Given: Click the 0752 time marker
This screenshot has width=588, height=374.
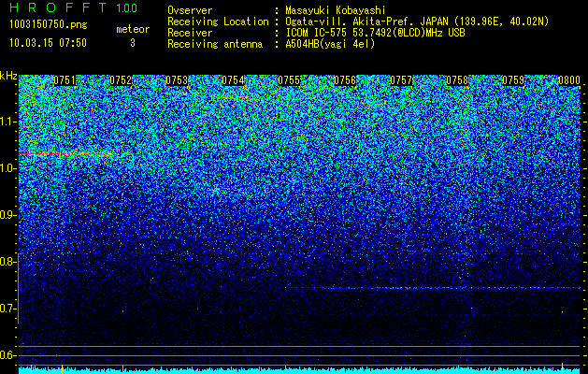Looking at the screenshot, I should tap(121, 80).
